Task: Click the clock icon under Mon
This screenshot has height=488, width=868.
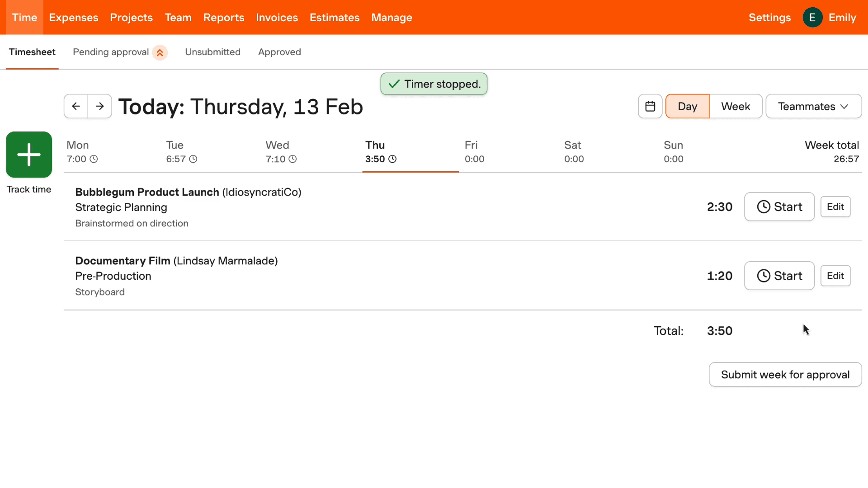Action: click(x=94, y=159)
